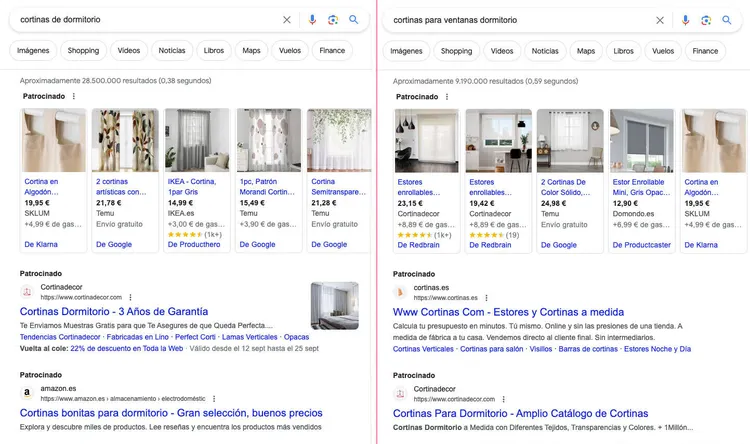
Task: Open Google Lens in right search bar
Action: point(706,20)
